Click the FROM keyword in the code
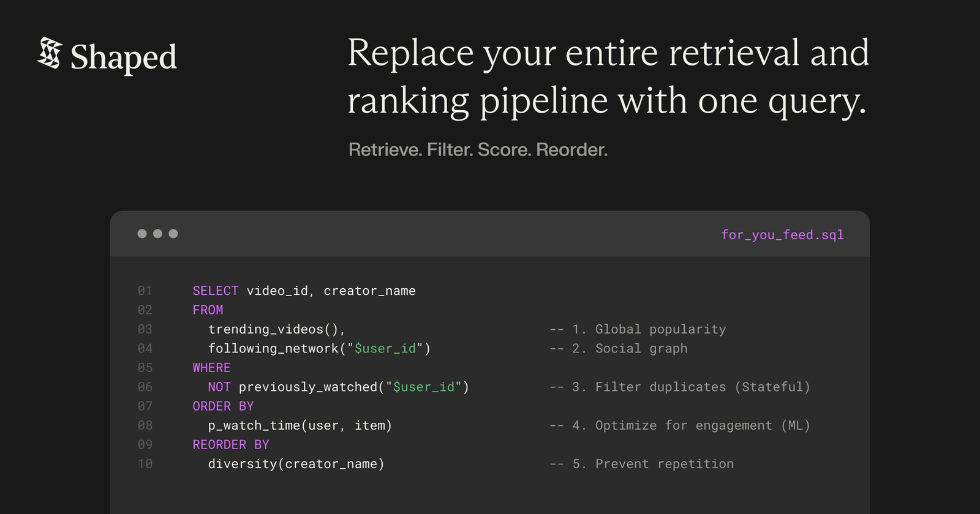This screenshot has height=514, width=980. (208, 310)
